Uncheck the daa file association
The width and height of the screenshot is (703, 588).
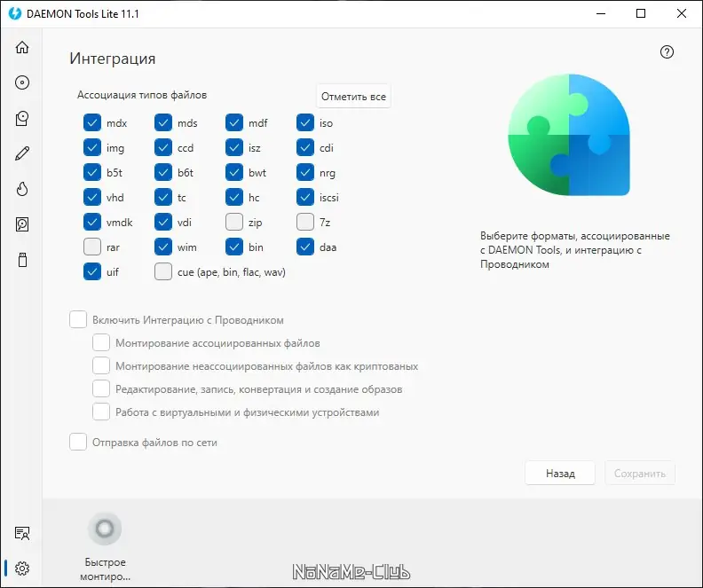(x=305, y=247)
